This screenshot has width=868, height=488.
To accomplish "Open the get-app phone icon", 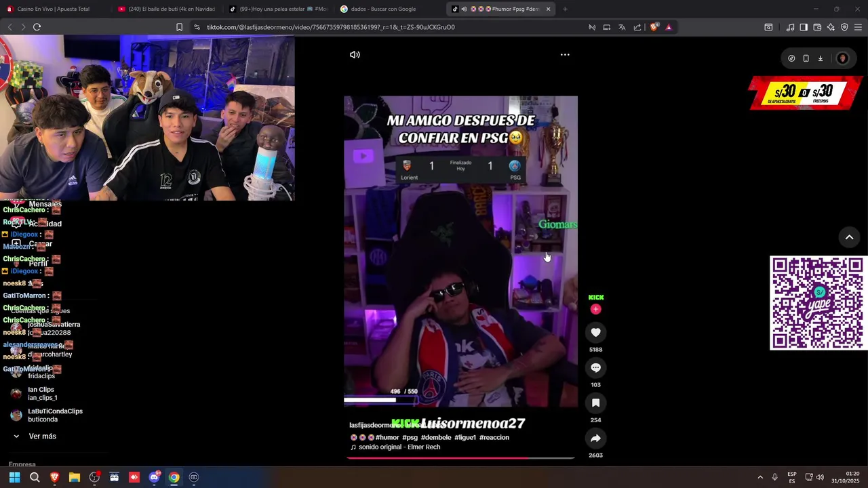I will [806, 58].
